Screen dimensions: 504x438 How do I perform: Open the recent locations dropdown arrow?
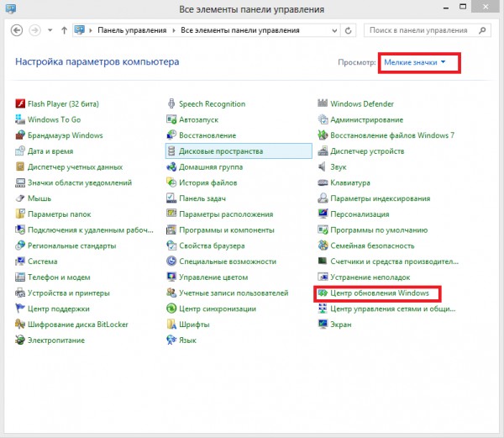coord(50,30)
